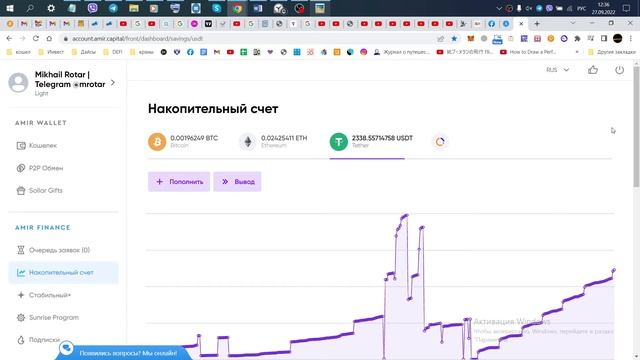Image resolution: width=640 pixels, height=360 pixels.
Task: Click the blue bookmark star icon
Action: (x=454, y=39)
